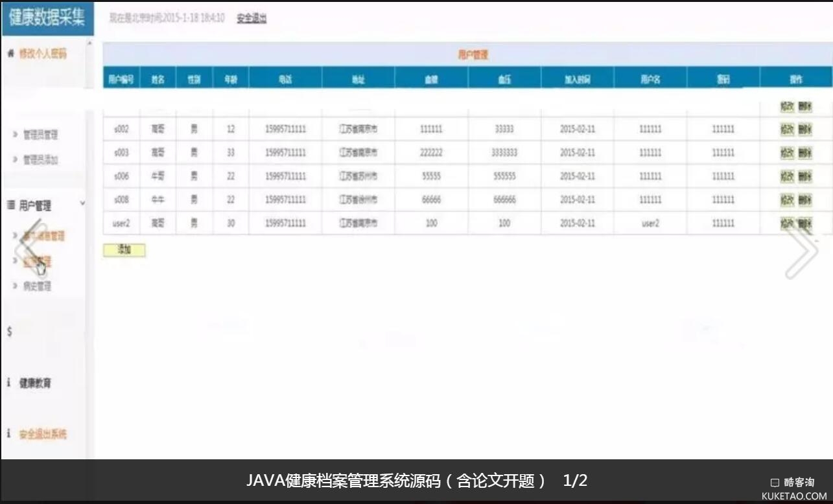Click the 电话 column header
This screenshot has height=504, width=833.
285,79
